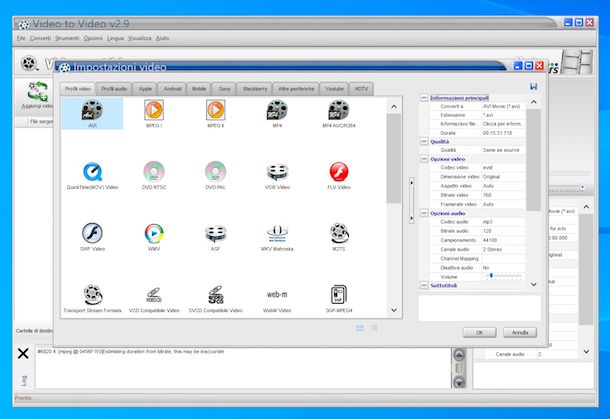Click the Volume slider handle
Screen dimensions: 610x419
(x=491, y=275)
